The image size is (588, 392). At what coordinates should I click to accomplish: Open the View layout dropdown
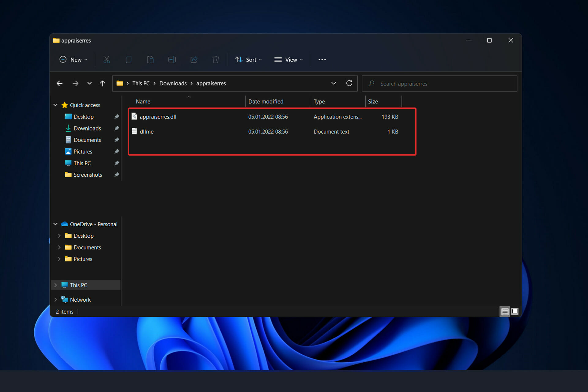click(x=289, y=60)
